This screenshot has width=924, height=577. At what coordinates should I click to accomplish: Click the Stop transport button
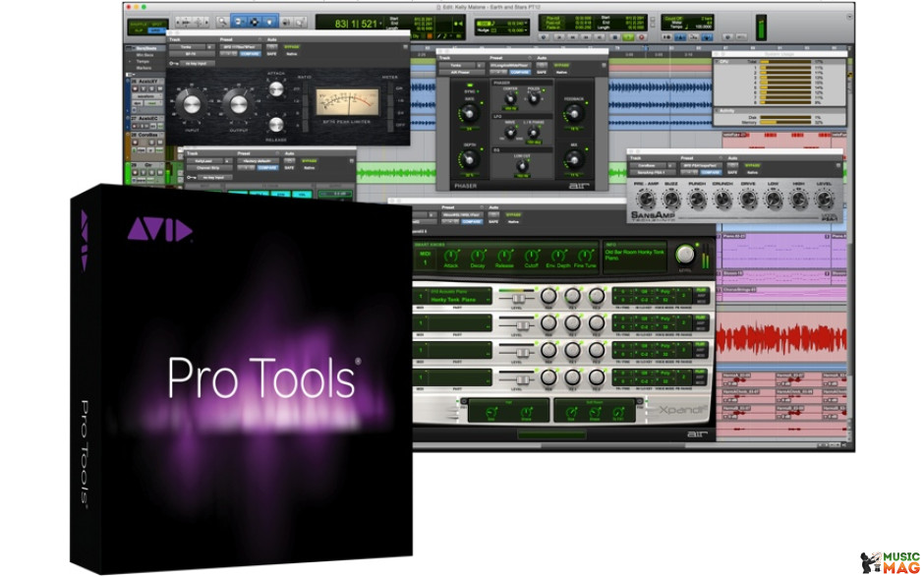coord(614,37)
